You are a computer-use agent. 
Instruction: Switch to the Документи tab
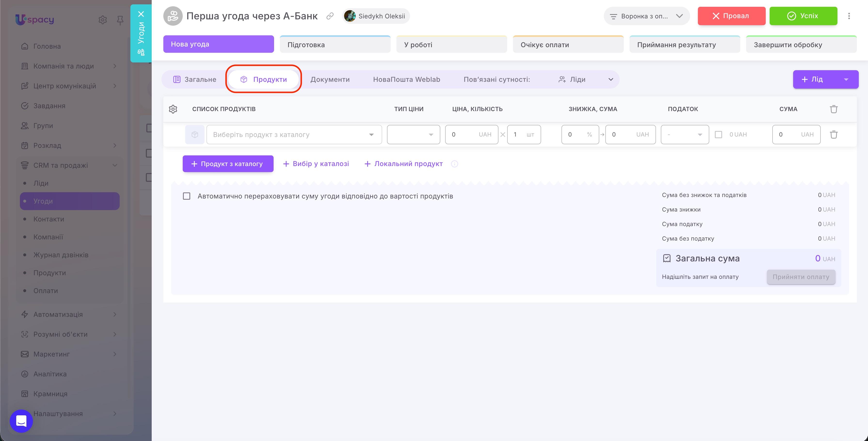(330, 79)
